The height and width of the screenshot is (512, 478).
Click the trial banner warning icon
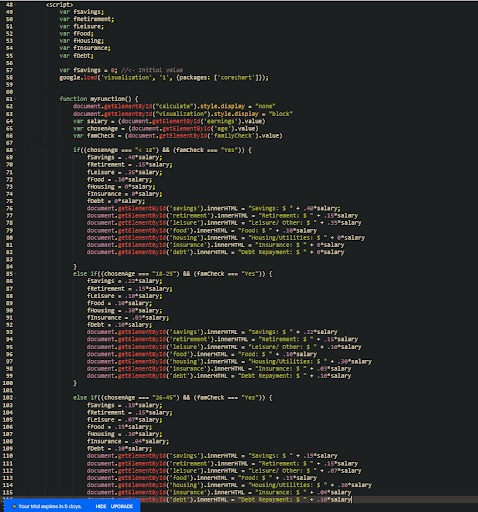(x=14, y=506)
